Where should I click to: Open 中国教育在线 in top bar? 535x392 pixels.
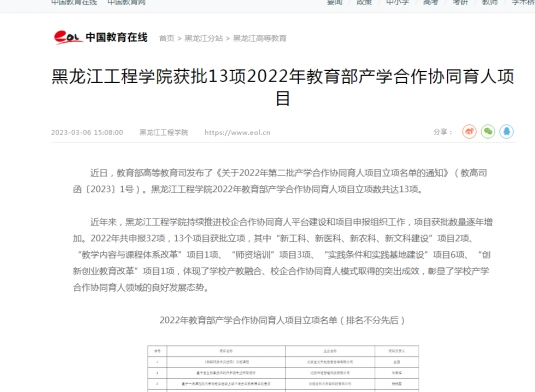coord(74,2)
